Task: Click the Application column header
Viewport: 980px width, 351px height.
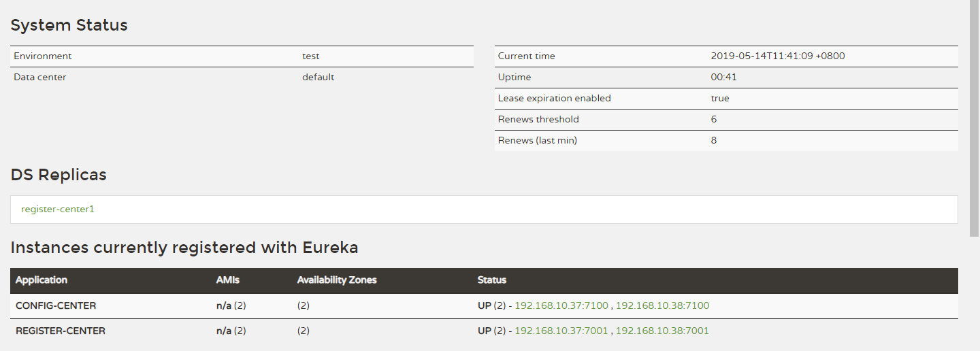Action: pos(42,280)
